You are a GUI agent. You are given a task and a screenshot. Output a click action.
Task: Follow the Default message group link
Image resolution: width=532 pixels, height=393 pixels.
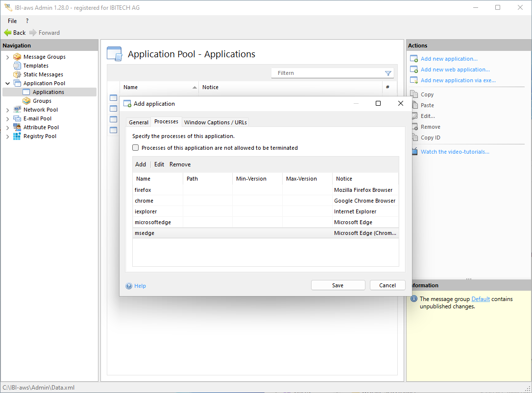coord(480,299)
